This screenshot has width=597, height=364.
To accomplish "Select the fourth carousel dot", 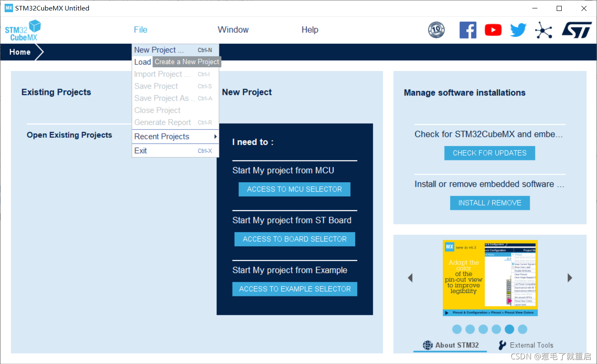I will [496, 329].
